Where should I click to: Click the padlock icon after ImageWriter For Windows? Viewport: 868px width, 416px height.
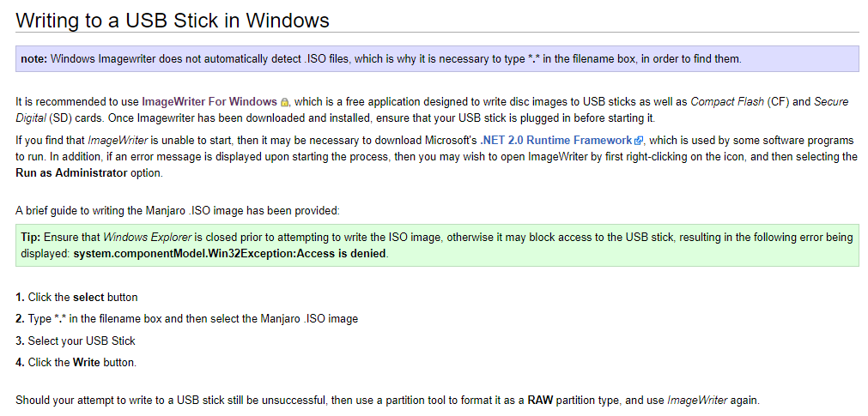[284, 102]
